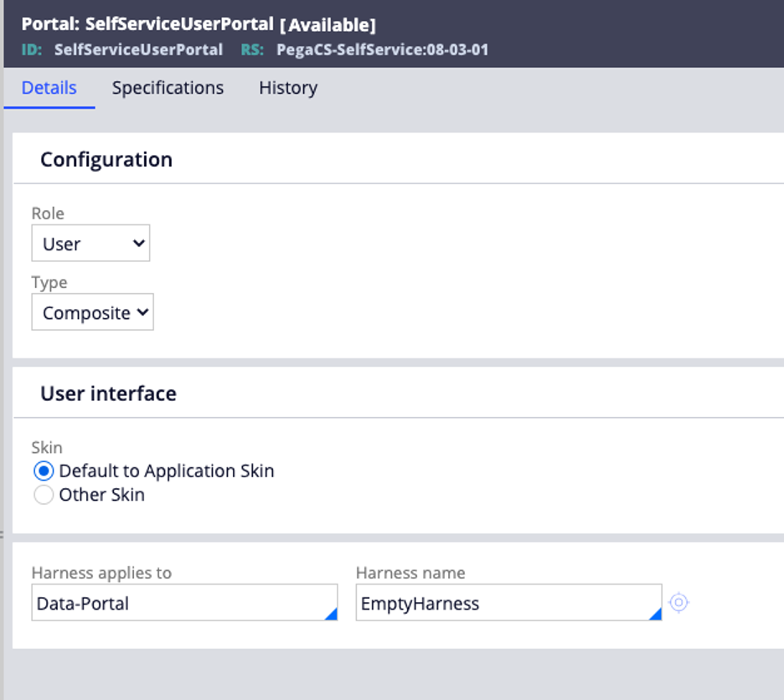Click the Type field label

(49, 282)
